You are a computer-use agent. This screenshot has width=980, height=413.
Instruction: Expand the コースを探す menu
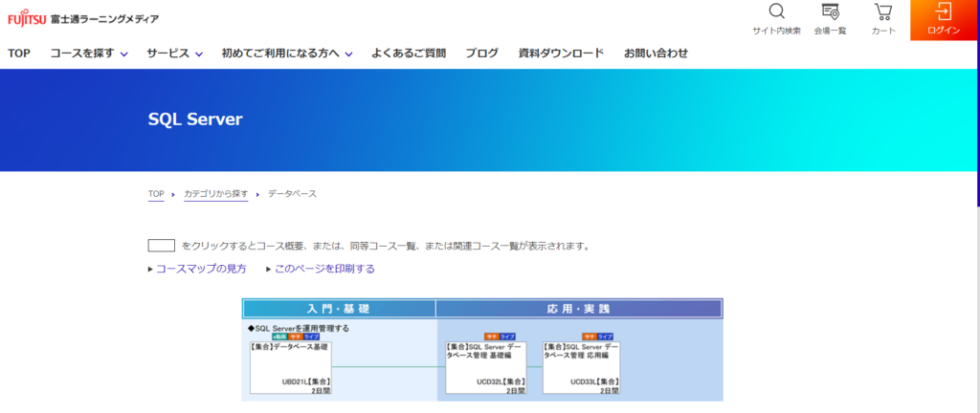click(x=89, y=54)
